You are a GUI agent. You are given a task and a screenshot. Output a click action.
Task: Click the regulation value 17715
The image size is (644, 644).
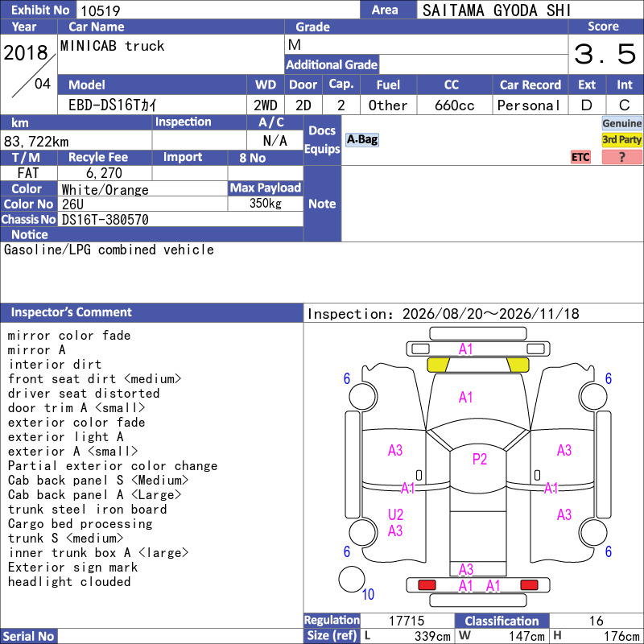pyautogui.click(x=407, y=621)
